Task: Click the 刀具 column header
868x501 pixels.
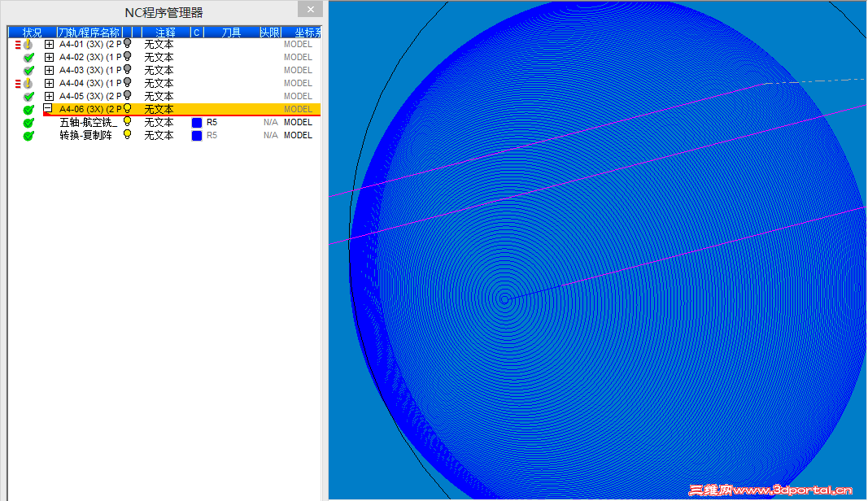Action: pyautogui.click(x=231, y=32)
